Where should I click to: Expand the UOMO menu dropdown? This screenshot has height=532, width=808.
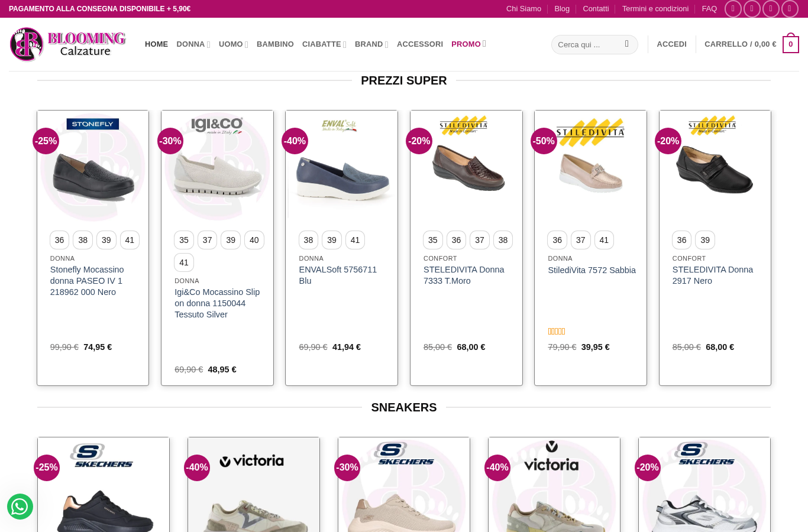pos(234,44)
